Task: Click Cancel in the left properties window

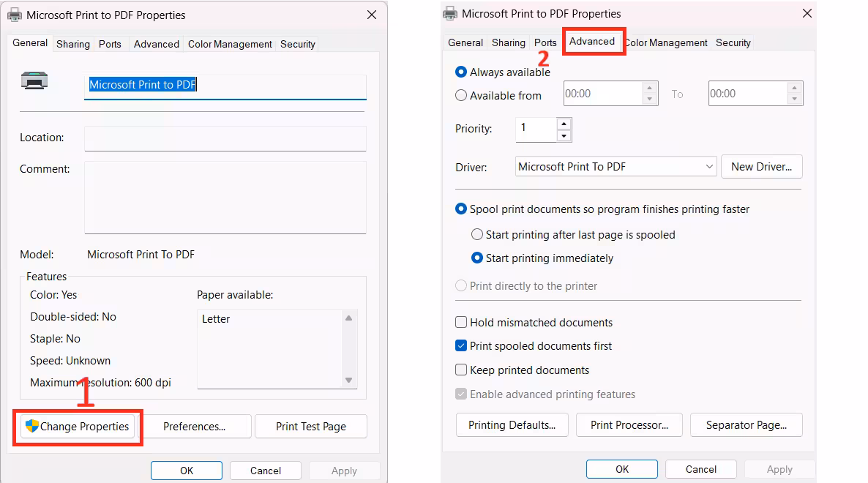Action: [266, 471]
